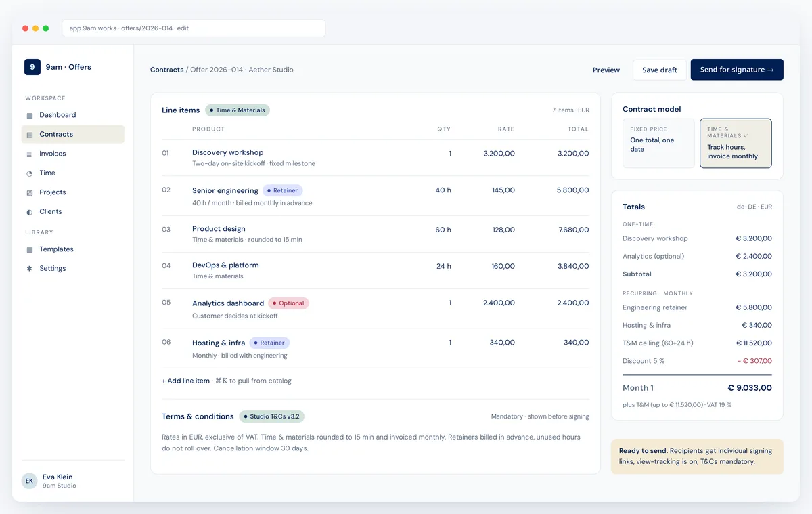Click the Subtotal € 3.200,00 value
The image size is (812, 514).
754,274
